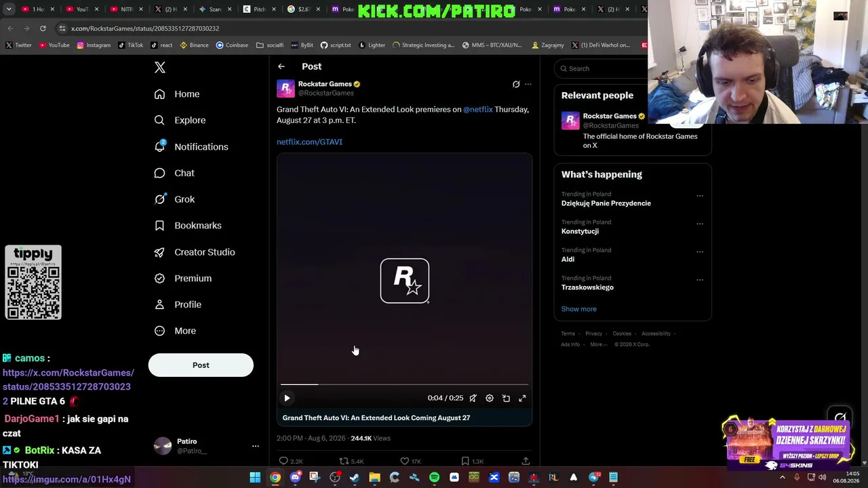Go back using the Post back arrow
This screenshot has width=868, height=488.
tap(281, 66)
